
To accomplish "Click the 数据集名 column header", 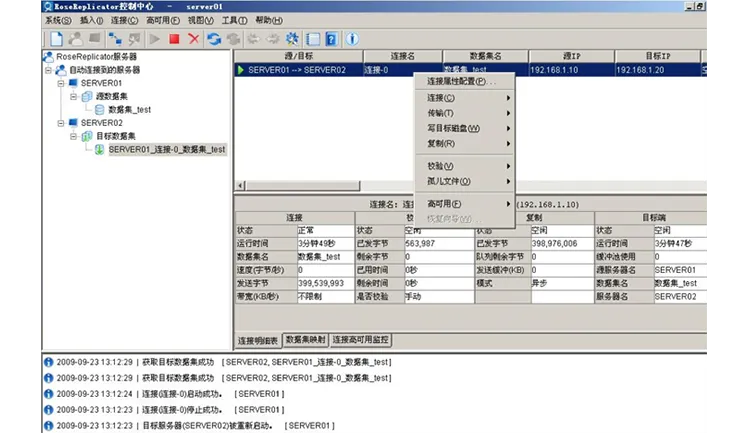I will click(485, 56).
